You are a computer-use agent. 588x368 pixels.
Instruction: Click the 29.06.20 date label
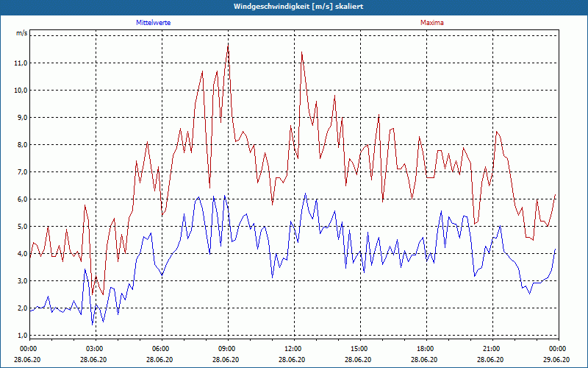557,359
